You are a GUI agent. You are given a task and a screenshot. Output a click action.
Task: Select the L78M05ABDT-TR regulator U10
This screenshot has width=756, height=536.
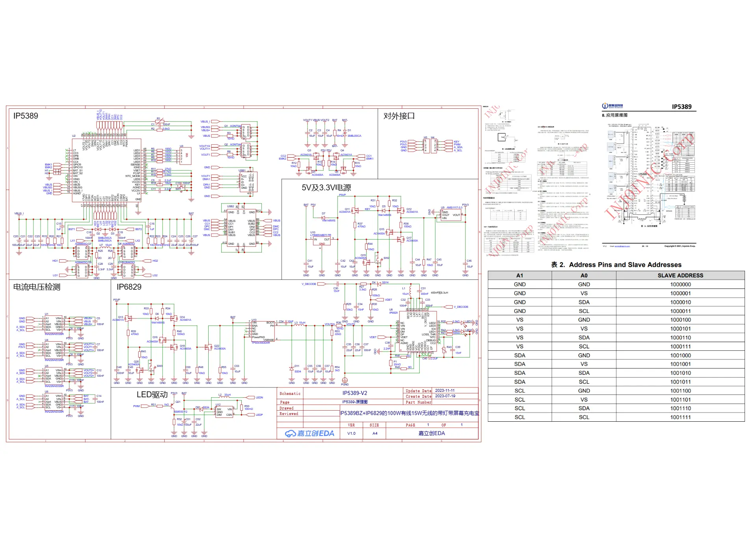point(322,240)
